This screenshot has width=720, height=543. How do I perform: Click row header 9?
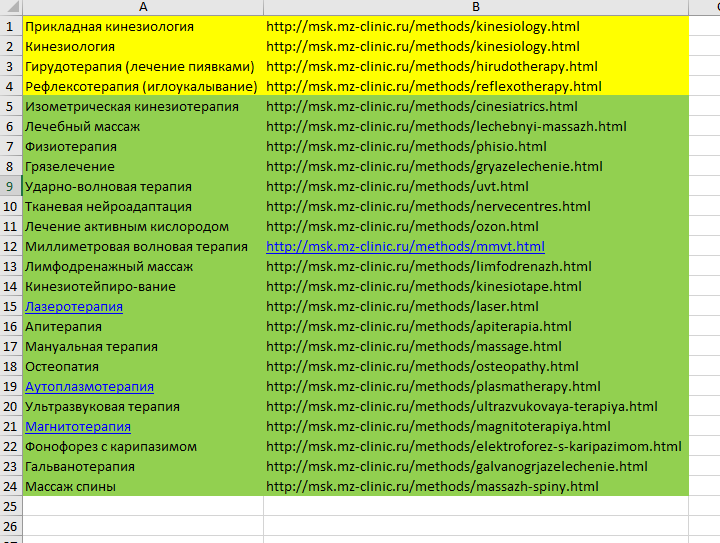10,187
